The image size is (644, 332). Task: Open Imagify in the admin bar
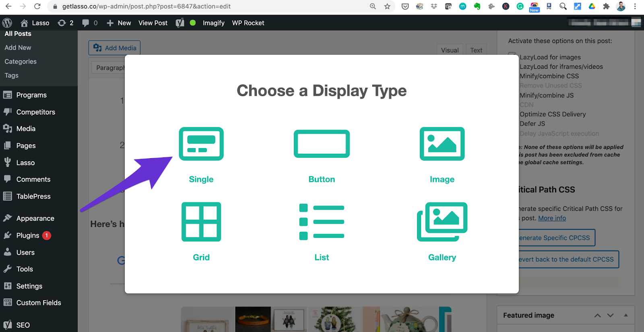click(214, 23)
